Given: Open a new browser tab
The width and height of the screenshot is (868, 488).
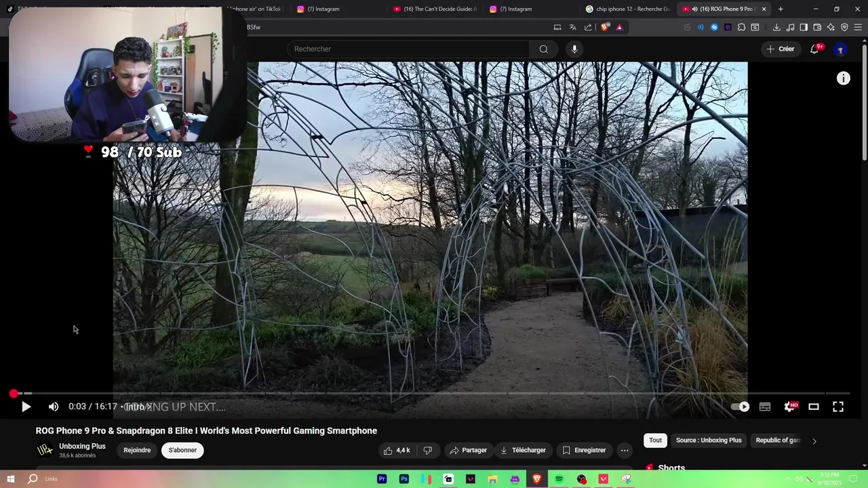Looking at the screenshot, I should pyautogui.click(x=781, y=9).
